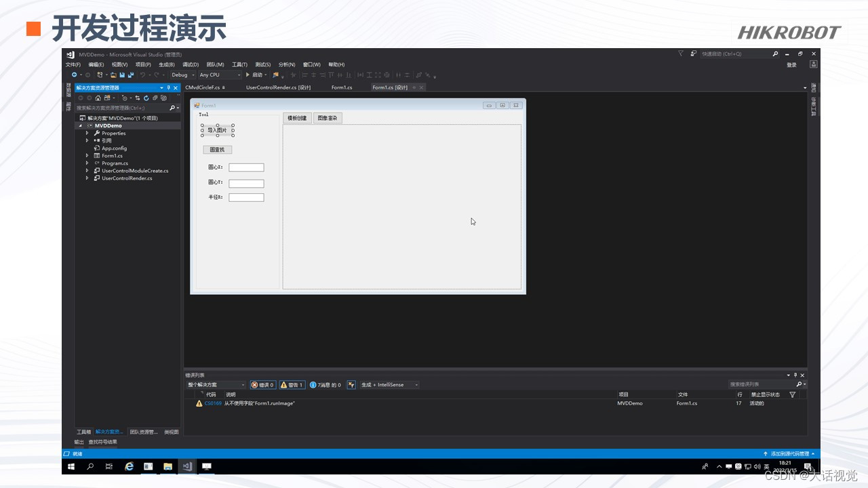Toggle the build-only filter icon in Error List
The width and height of the screenshot is (868, 488).
tap(351, 384)
